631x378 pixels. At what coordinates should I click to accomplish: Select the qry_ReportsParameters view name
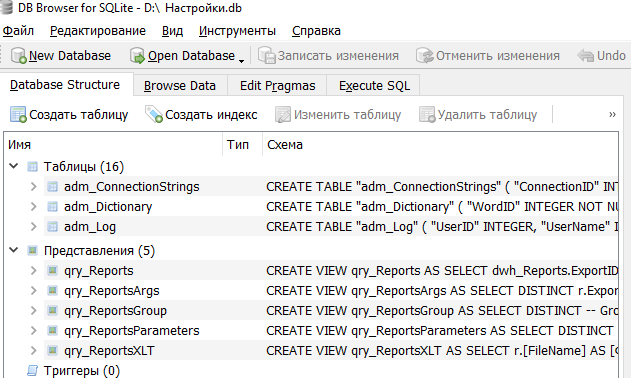(x=132, y=331)
